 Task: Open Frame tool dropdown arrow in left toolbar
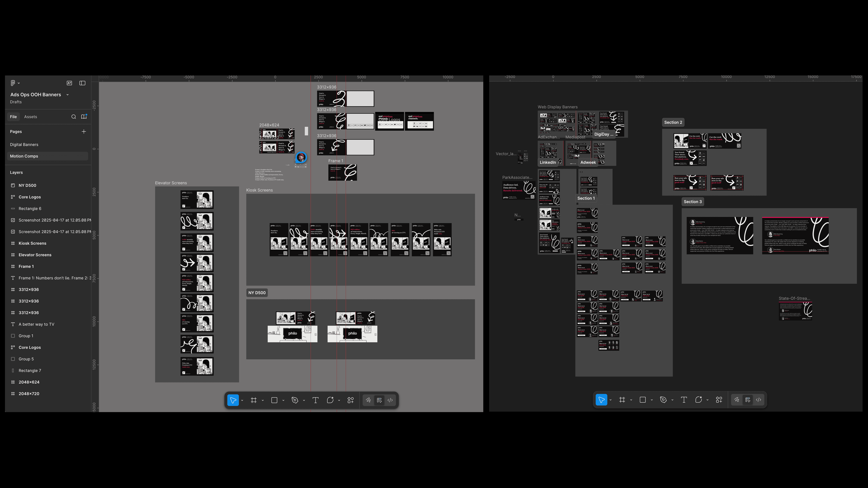coord(263,400)
